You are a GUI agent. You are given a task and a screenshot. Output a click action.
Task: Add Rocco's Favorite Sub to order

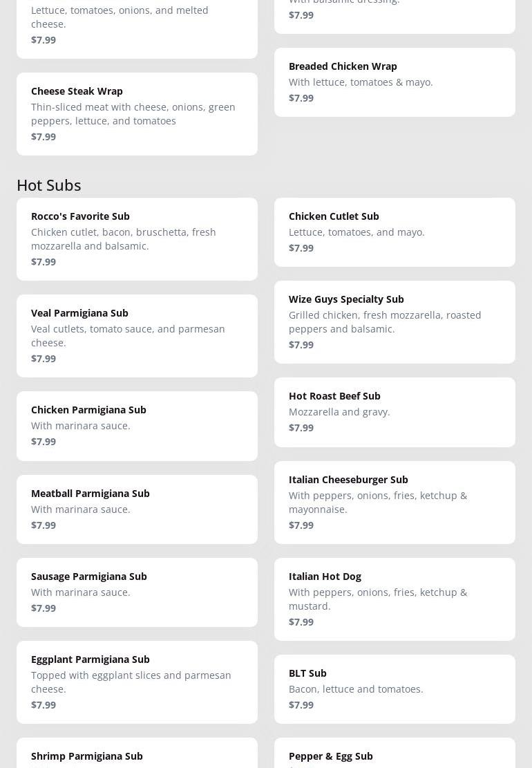point(137,238)
